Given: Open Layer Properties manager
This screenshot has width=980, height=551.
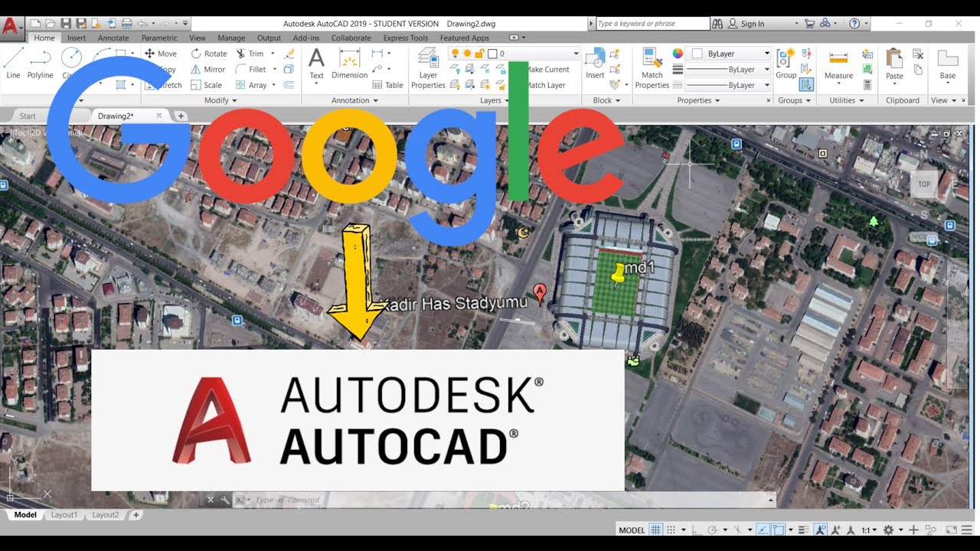Looking at the screenshot, I should (x=428, y=69).
